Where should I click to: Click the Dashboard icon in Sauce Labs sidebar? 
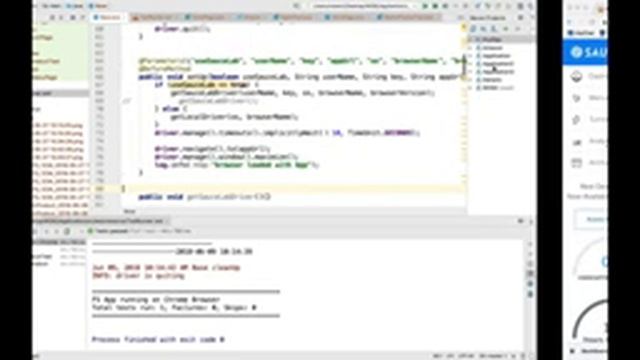(x=576, y=76)
